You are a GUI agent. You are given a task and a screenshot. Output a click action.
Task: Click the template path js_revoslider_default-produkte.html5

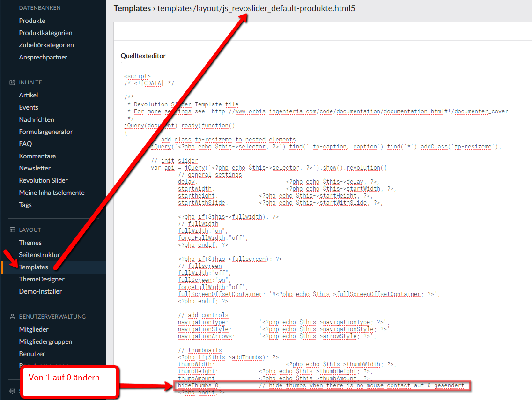(x=256, y=8)
